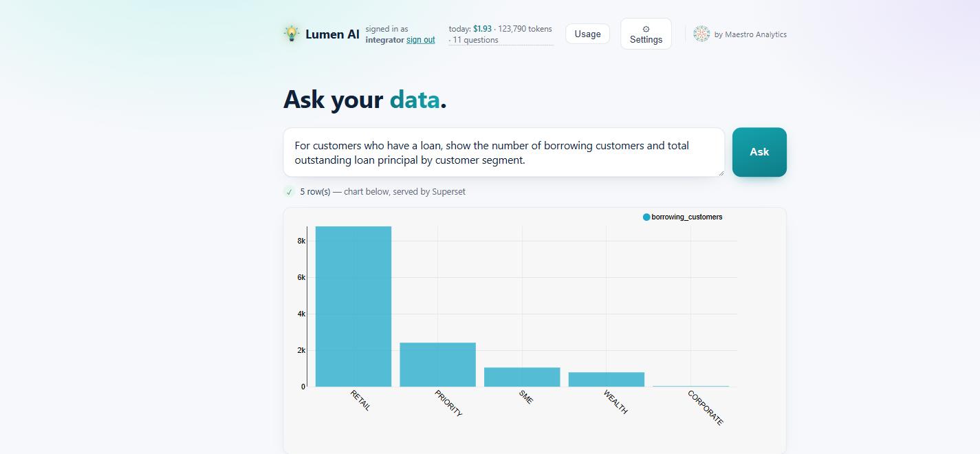Click the '2k' y-axis tick label

(301, 350)
